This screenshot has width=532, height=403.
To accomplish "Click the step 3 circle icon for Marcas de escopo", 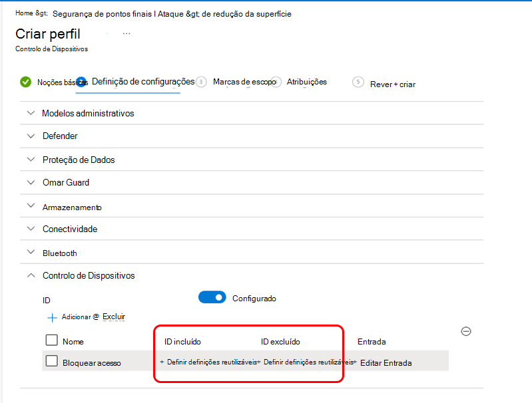I will point(201,82).
